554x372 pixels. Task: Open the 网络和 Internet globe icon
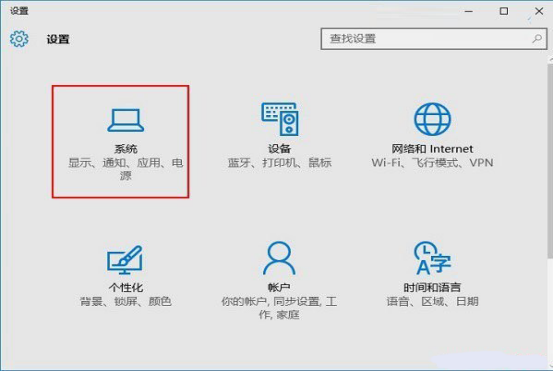tap(432, 119)
